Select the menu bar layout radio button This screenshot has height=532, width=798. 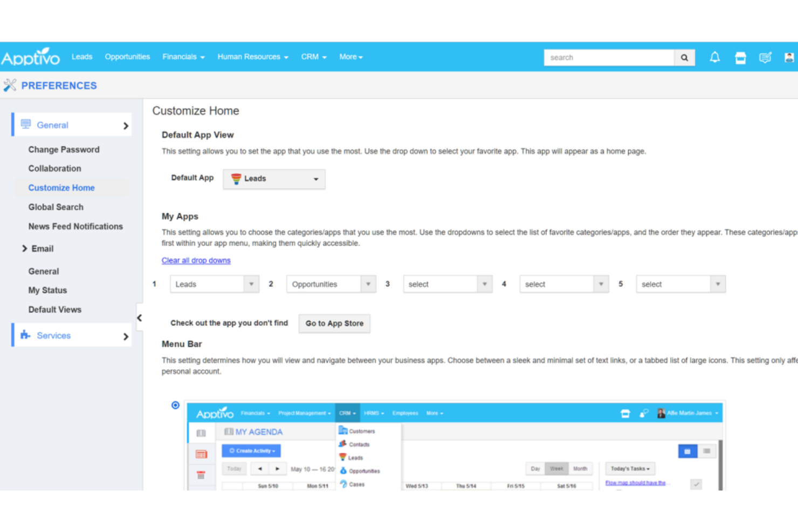click(x=175, y=405)
